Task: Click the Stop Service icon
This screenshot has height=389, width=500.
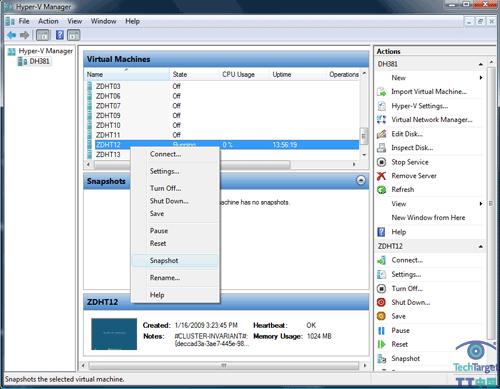Action: pyautogui.click(x=381, y=162)
